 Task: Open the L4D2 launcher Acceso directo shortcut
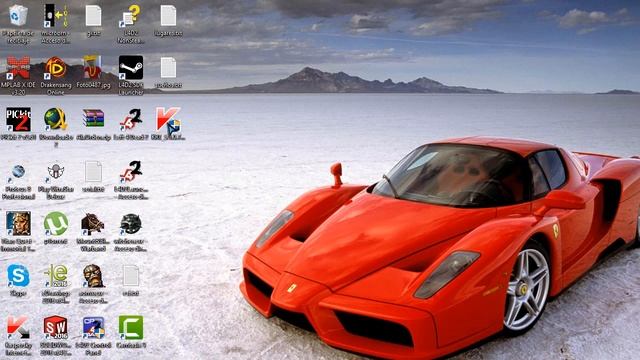point(131,171)
